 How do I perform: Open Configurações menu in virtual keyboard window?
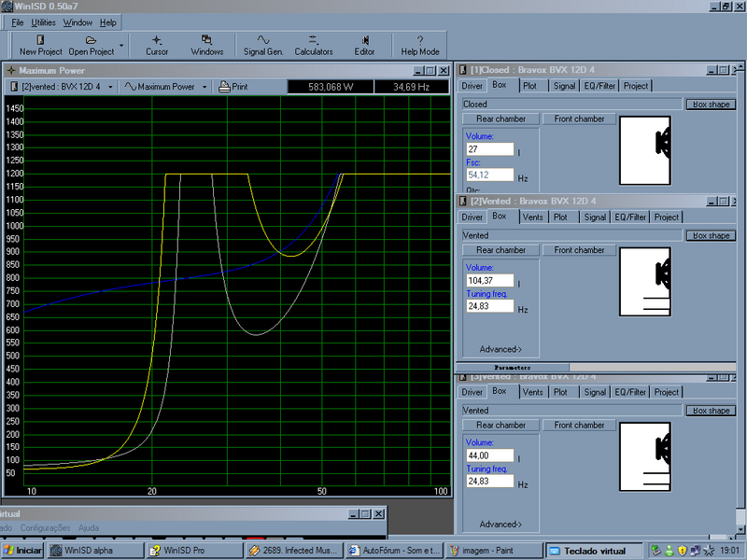pos(45,527)
